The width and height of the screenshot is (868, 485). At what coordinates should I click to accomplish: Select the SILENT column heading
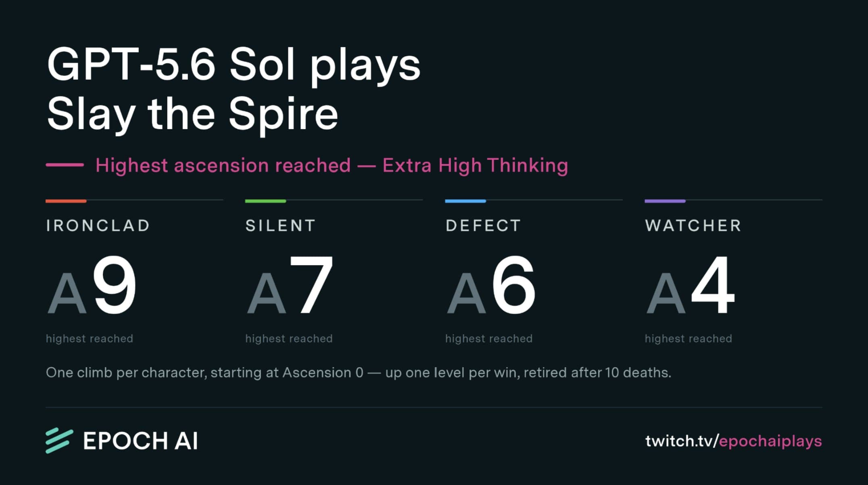pos(280,226)
